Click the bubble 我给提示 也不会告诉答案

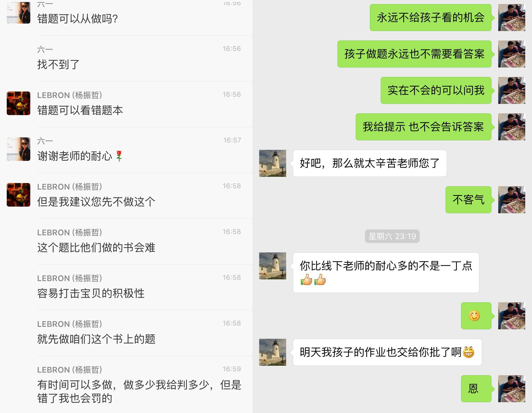point(424,127)
